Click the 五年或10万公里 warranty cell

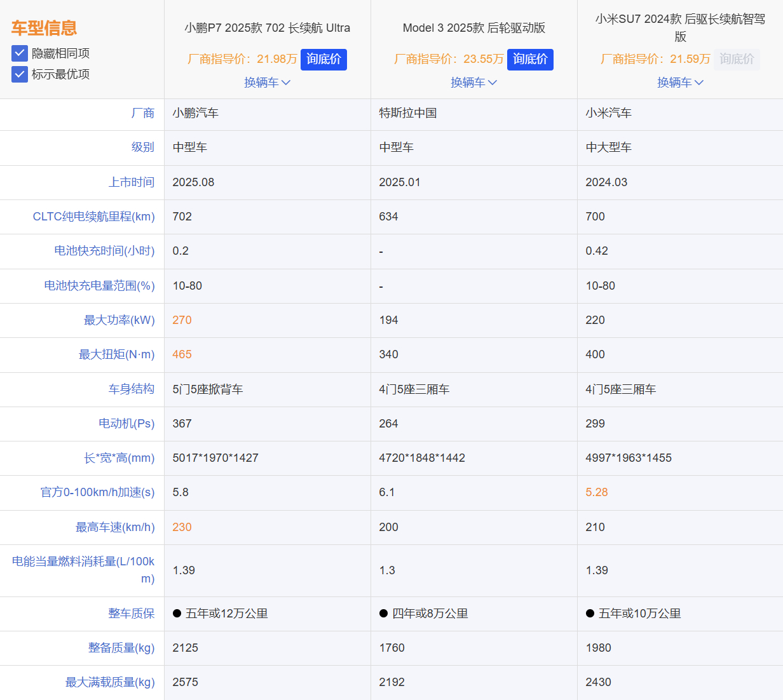tap(634, 614)
